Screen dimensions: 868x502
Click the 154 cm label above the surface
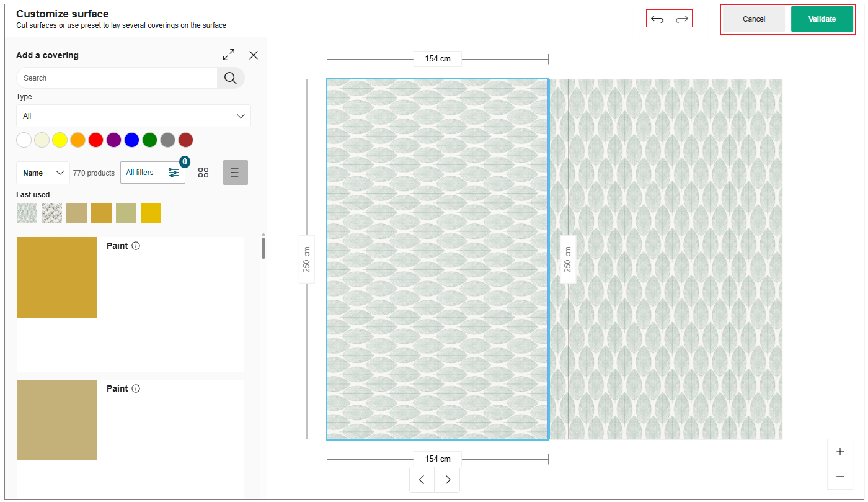tap(438, 59)
